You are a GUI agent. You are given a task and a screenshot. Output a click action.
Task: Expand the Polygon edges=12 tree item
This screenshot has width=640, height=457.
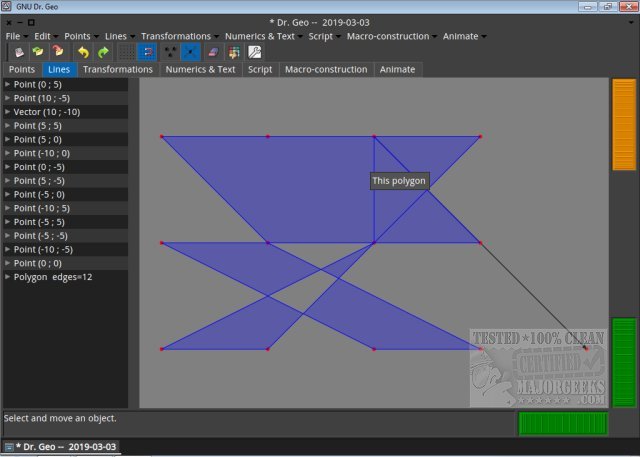(8, 277)
